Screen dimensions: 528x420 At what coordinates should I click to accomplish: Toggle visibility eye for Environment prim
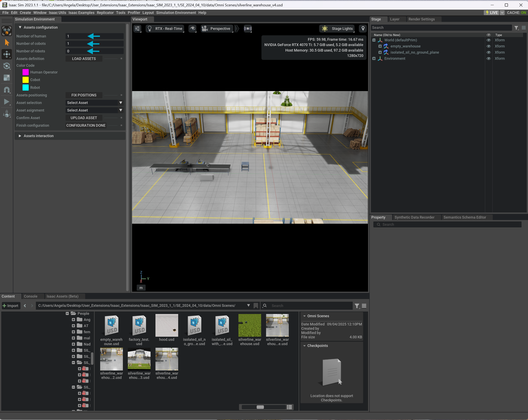coord(488,59)
